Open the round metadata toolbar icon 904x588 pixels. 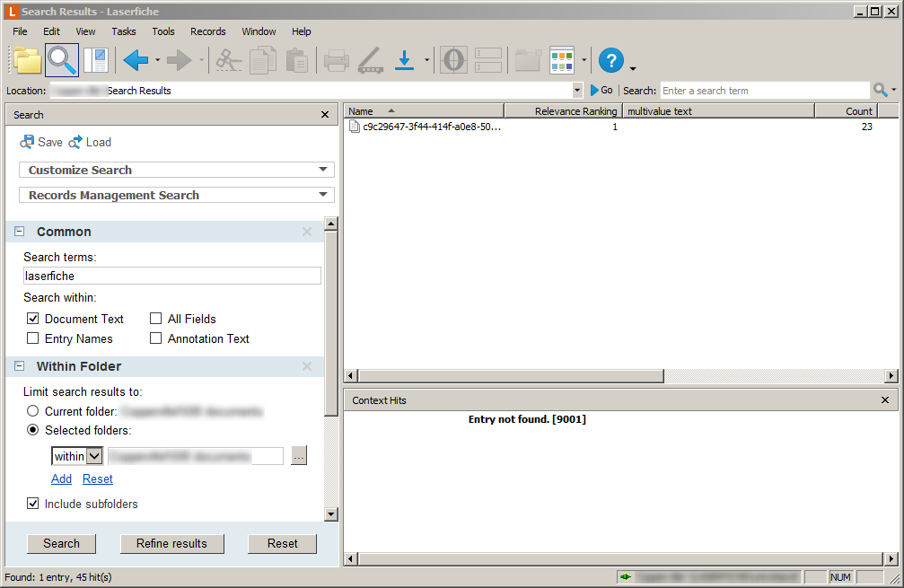click(x=453, y=60)
